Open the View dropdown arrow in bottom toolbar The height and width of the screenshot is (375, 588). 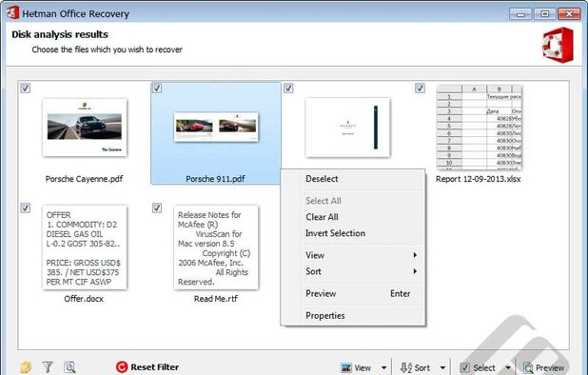click(x=383, y=368)
